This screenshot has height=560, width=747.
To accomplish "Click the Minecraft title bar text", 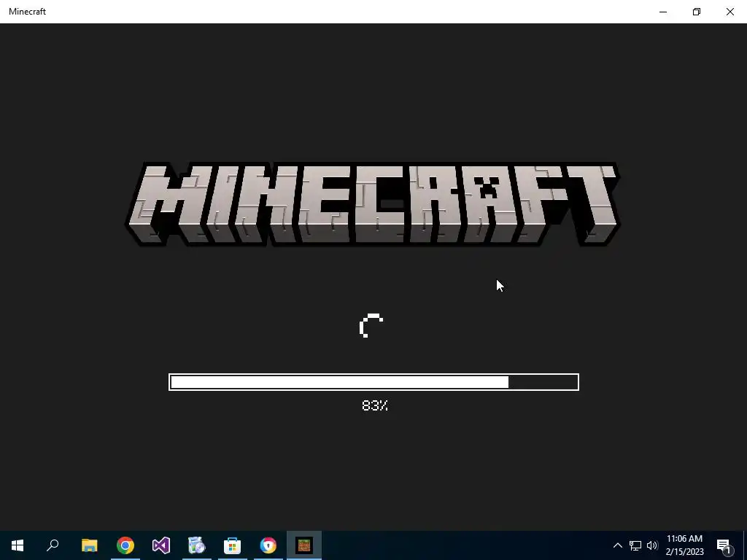I will click(27, 12).
